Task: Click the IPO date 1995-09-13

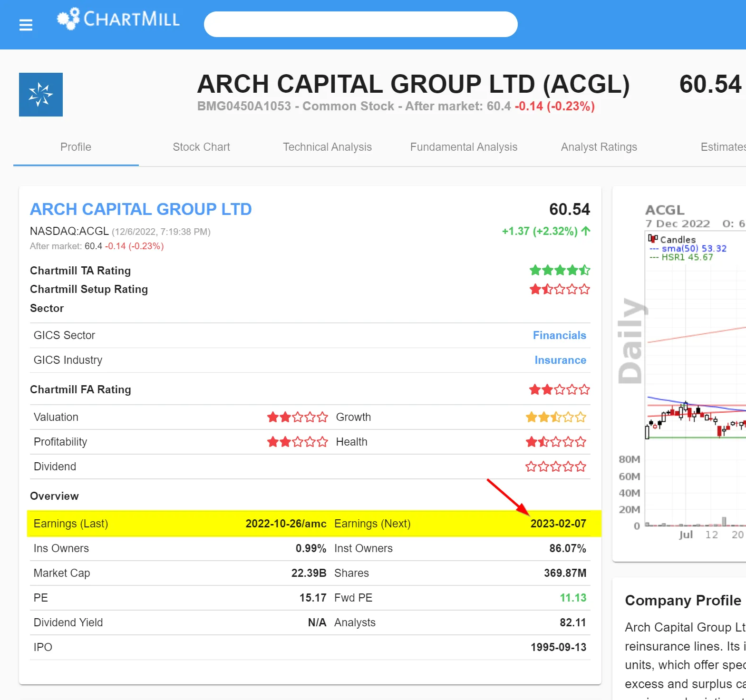Action: (558, 647)
